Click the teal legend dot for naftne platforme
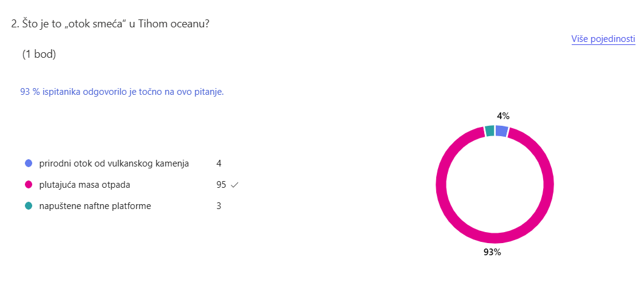The height and width of the screenshot is (285, 644). (x=29, y=206)
